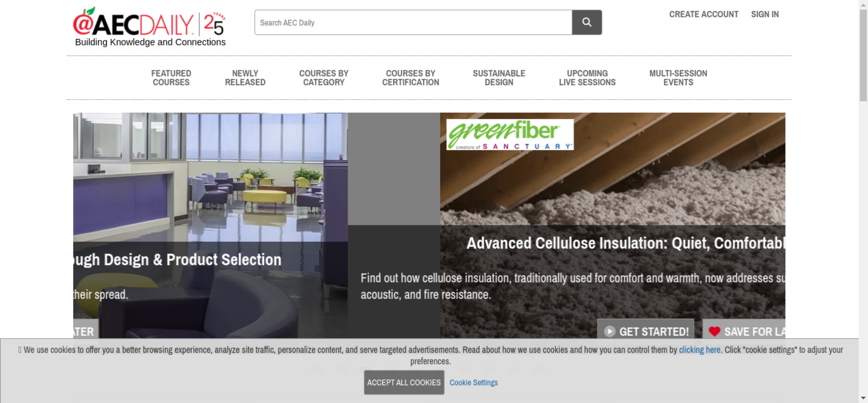Click the Sign In link
Screen dimensions: 868x403
pyautogui.click(x=765, y=14)
